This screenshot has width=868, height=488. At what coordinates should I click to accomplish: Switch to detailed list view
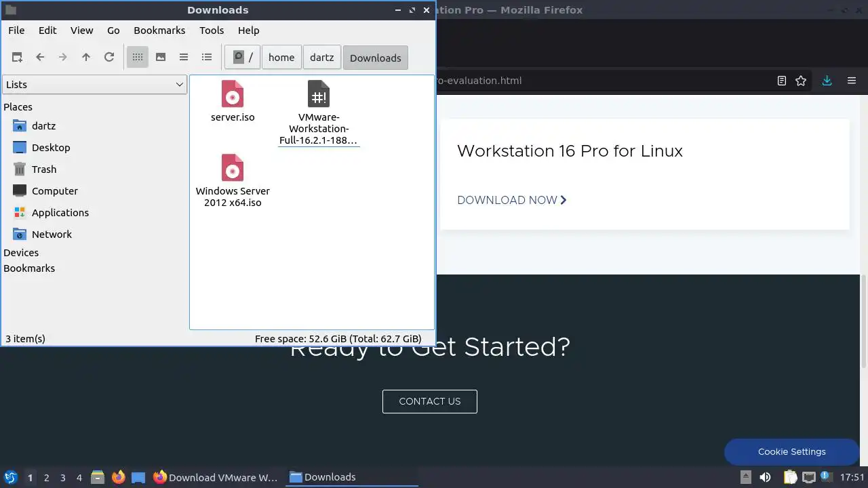click(x=207, y=58)
